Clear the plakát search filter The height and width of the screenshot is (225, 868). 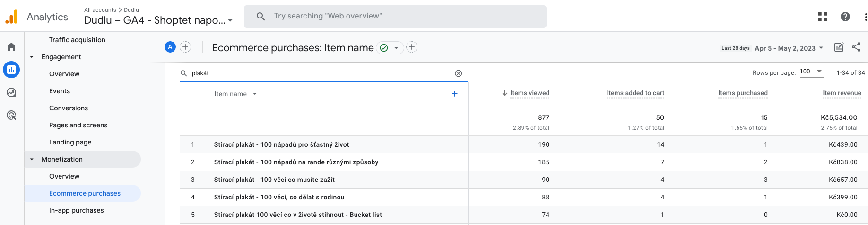coord(458,73)
